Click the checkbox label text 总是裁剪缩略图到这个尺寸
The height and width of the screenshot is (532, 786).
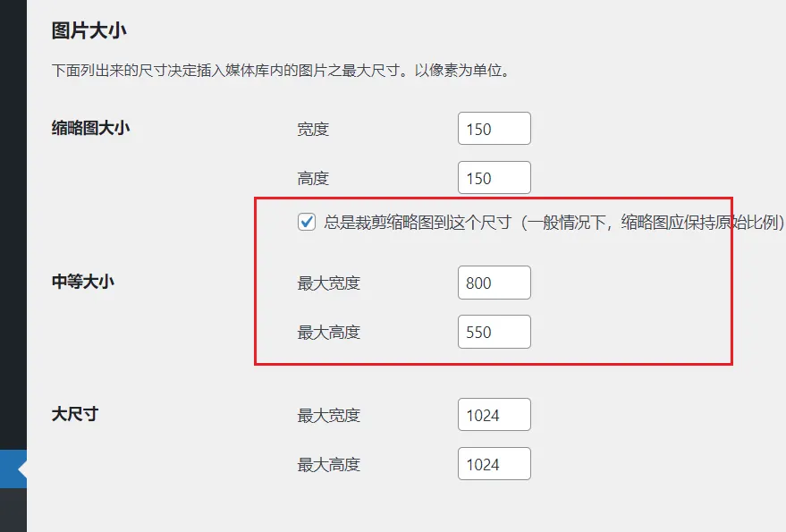418,222
